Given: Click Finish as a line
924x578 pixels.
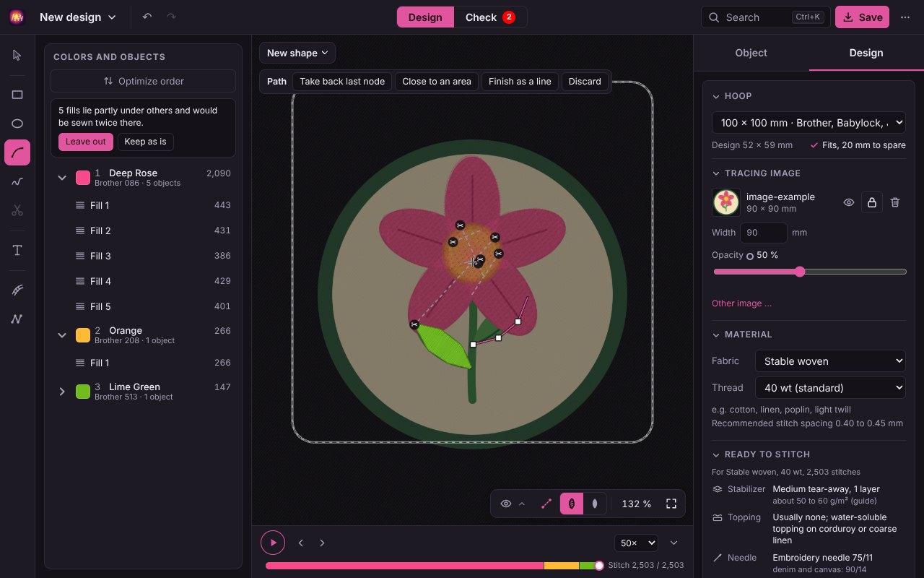Looking at the screenshot, I should pos(520,82).
